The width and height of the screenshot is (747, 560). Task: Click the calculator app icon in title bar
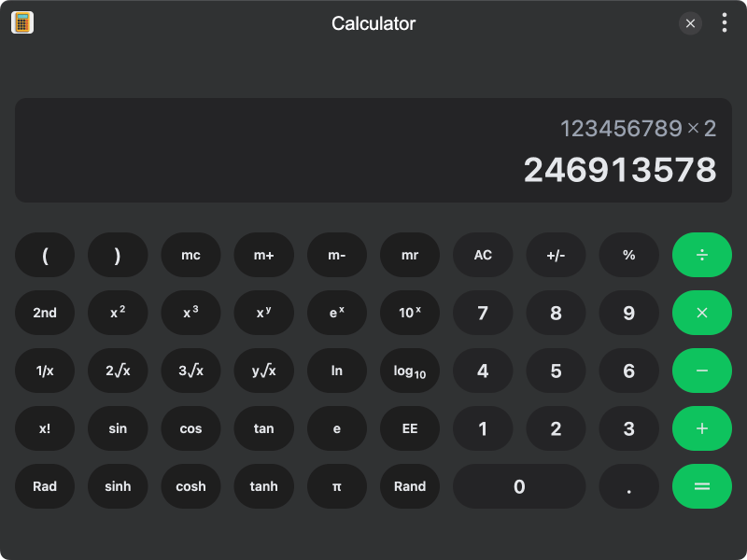coord(22,23)
